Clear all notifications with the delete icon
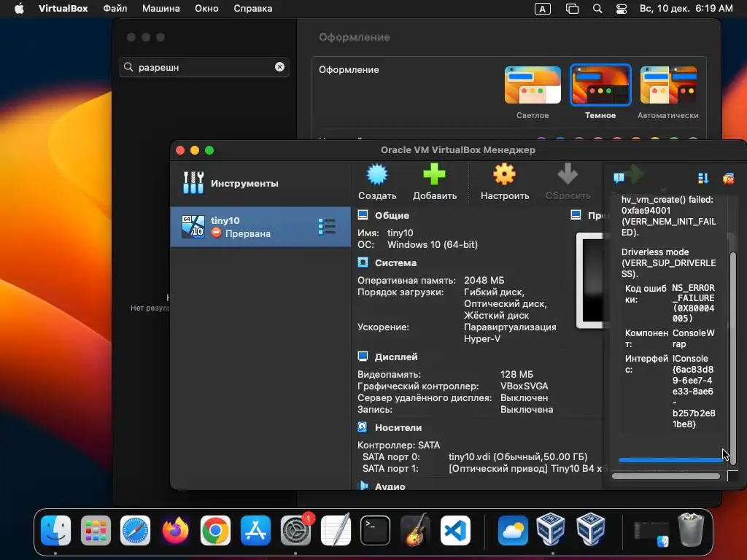 coord(729,179)
